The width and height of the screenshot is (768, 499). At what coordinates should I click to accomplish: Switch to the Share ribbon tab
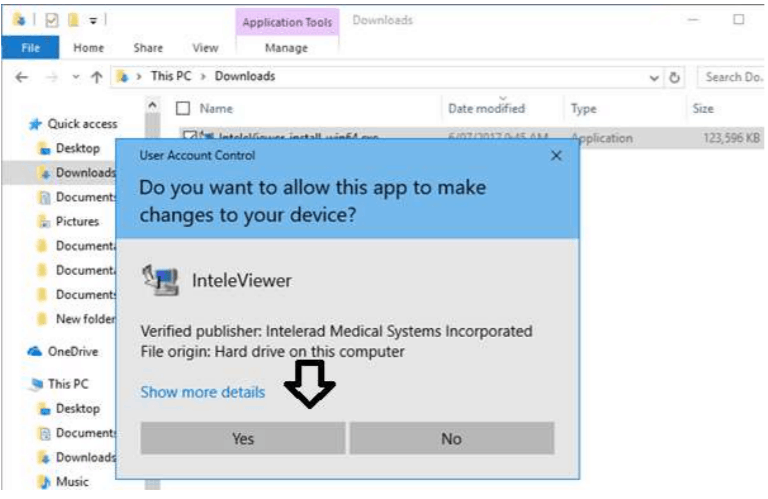point(148,48)
